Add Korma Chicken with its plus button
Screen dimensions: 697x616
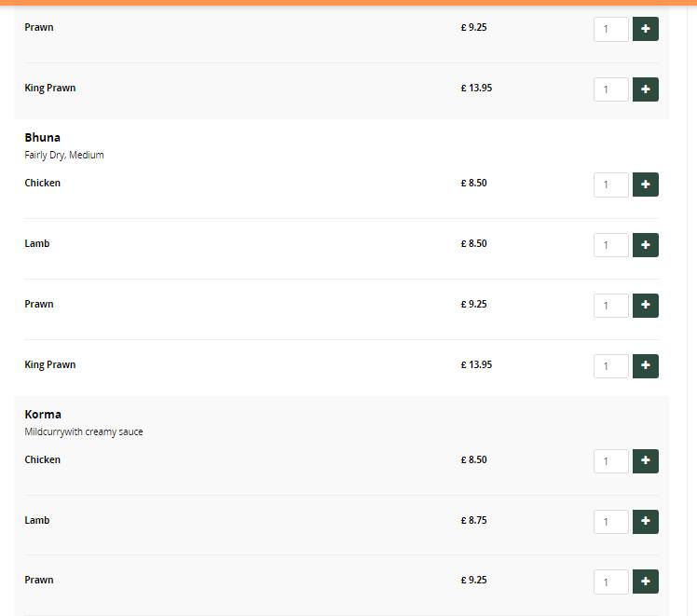pyautogui.click(x=646, y=461)
